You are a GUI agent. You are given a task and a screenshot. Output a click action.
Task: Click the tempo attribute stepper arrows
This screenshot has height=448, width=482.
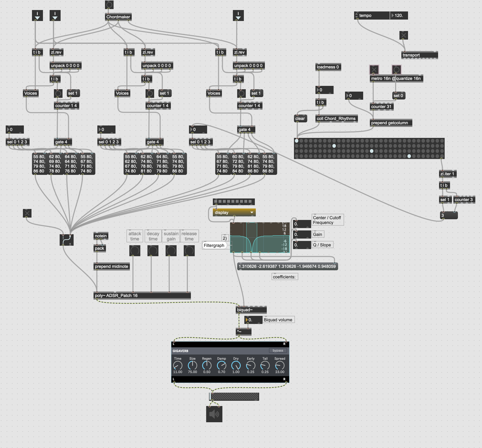pos(356,16)
